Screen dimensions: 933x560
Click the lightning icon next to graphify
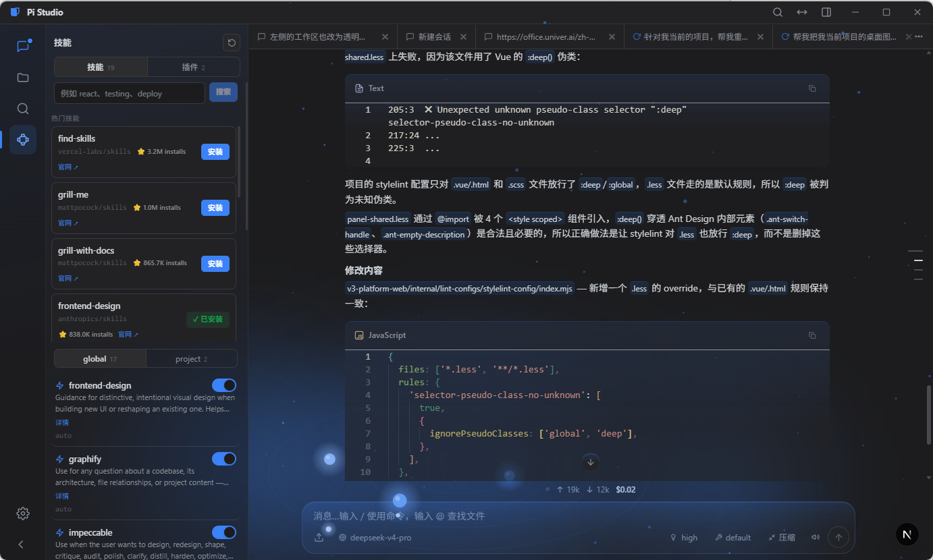(60, 459)
